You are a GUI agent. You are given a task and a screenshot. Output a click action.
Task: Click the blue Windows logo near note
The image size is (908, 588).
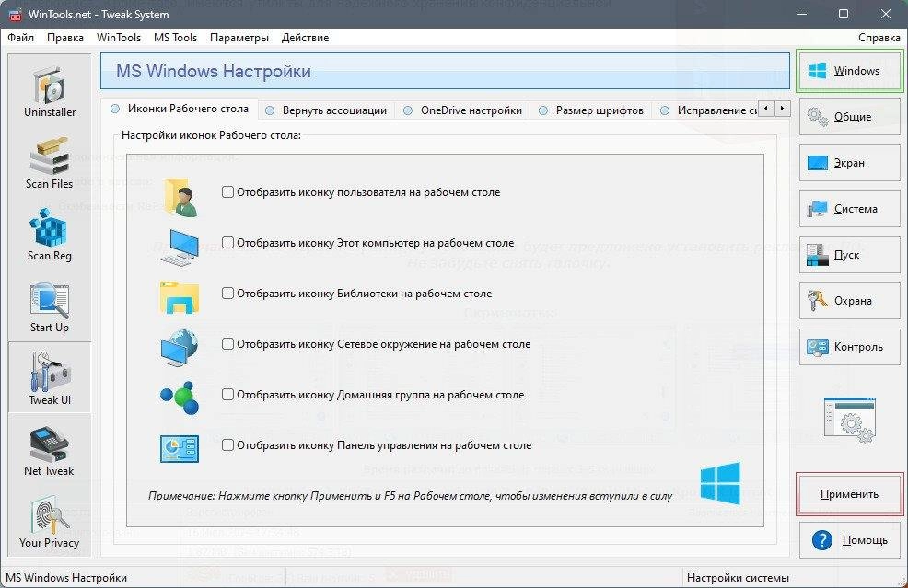point(720,483)
